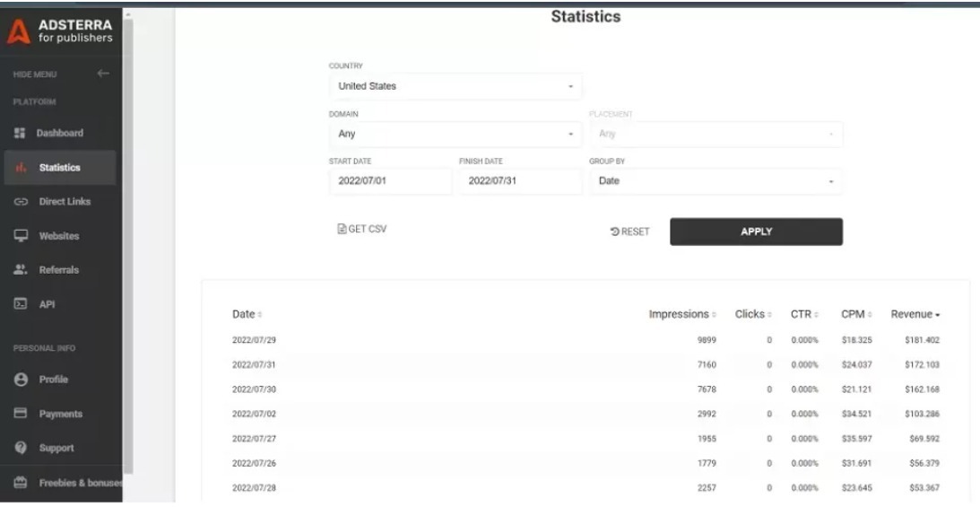
Task: Select the 2022/07/26 date cell
Action: point(254,463)
